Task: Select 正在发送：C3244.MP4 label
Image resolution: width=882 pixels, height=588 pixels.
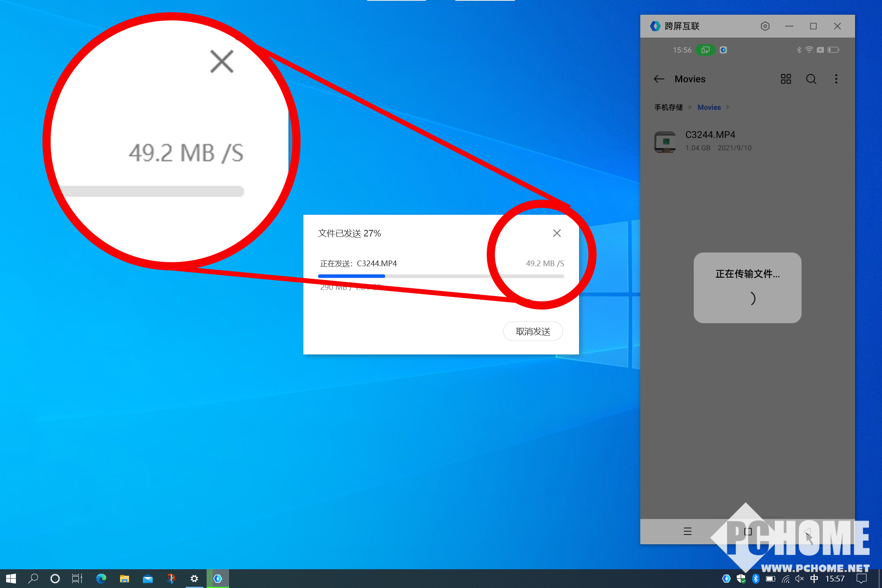Action: [359, 263]
